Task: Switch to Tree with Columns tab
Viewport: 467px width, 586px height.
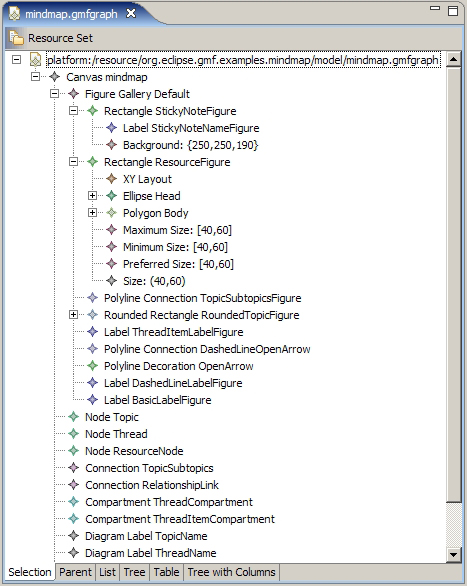Action: click(x=231, y=572)
